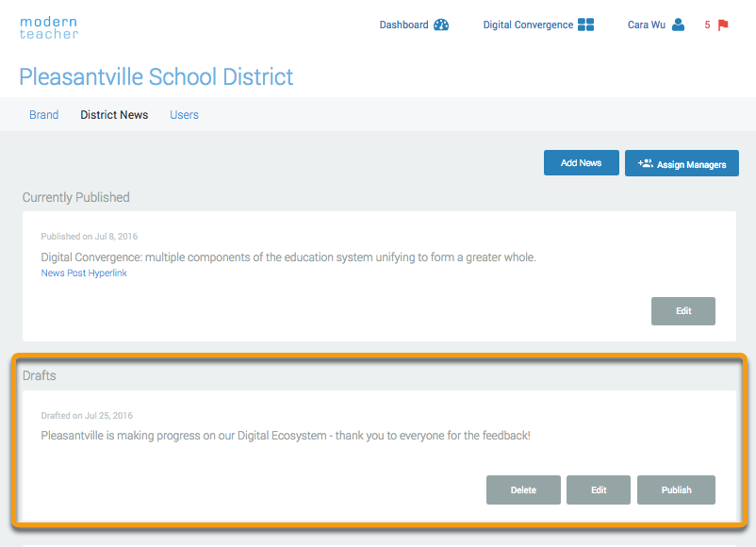This screenshot has width=756, height=547.
Task: Open the Cara Wu account menu
Action: coord(646,25)
